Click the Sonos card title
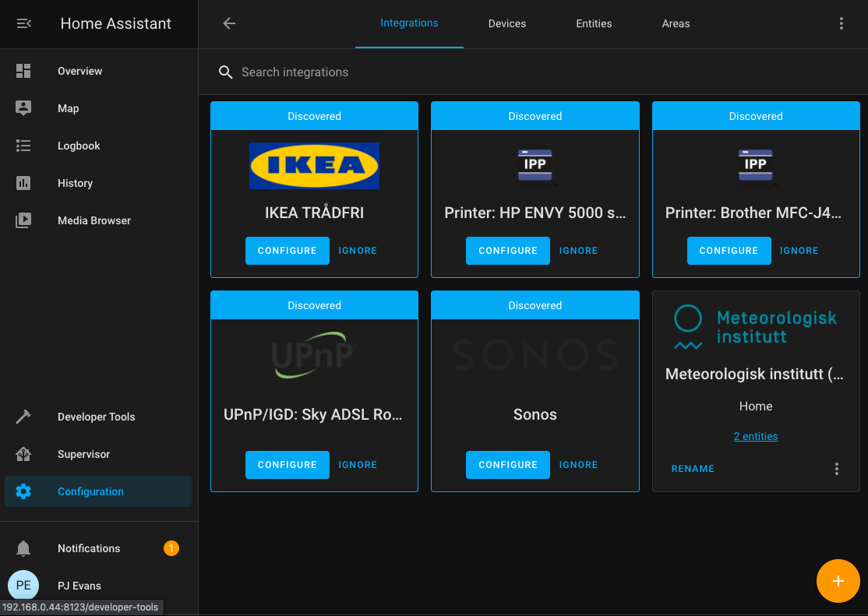868x616 pixels. [535, 414]
